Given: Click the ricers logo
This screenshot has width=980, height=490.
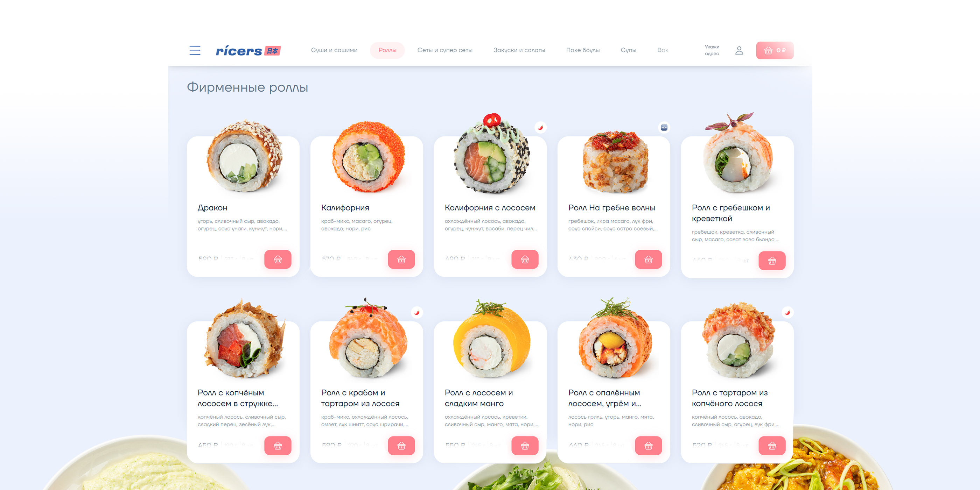Looking at the screenshot, I should 248,51.
